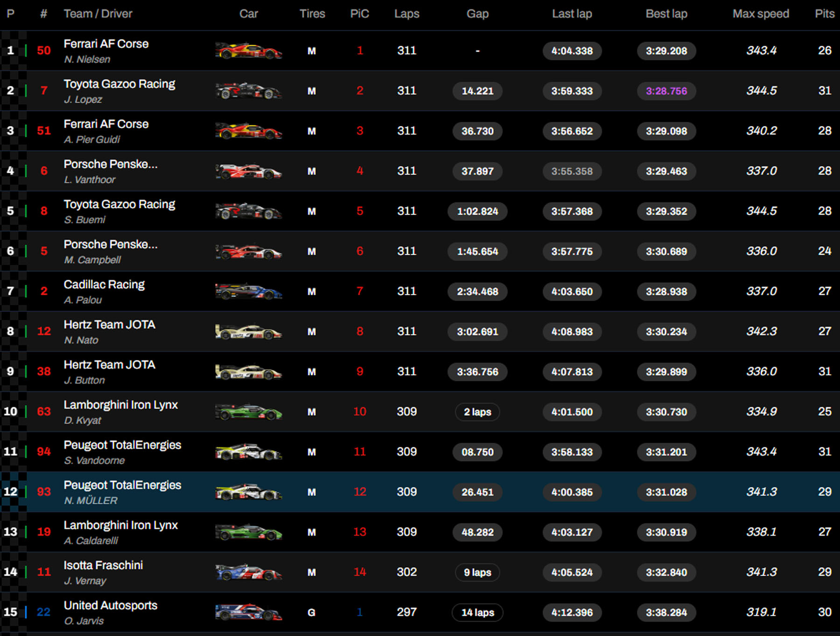Click the #11 Isotta Fraschini car image

(x=248, y=572)
